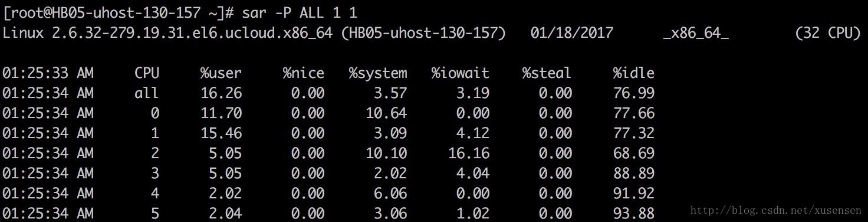Click the 'CPU' column header
The image size is (868, 222).
pyautogui.click(x=147, y=73)
